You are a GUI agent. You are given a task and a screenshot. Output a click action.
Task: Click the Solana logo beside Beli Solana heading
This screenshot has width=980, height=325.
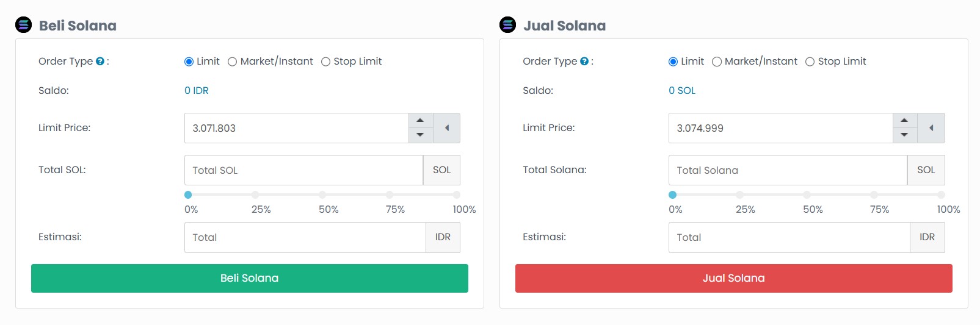24,25
